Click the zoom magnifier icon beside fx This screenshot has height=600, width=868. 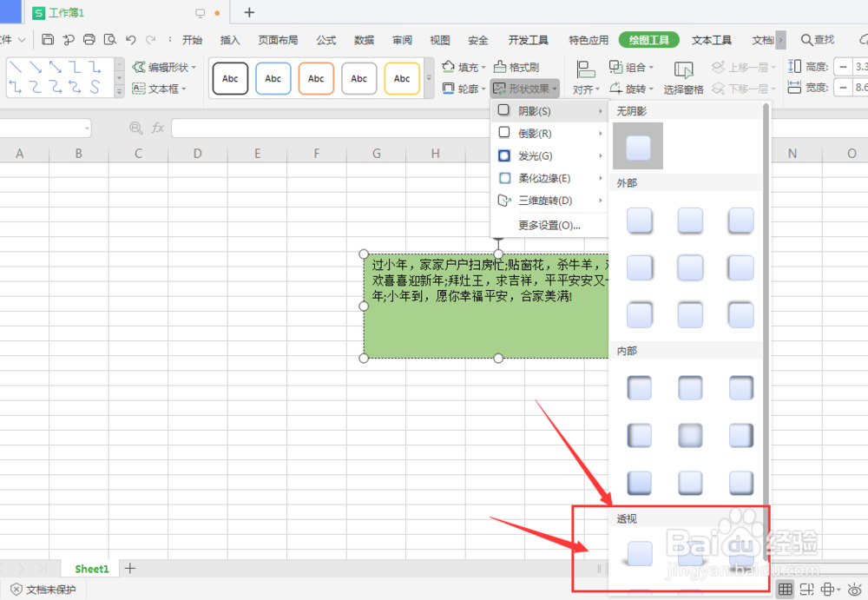tap(135, 128)
